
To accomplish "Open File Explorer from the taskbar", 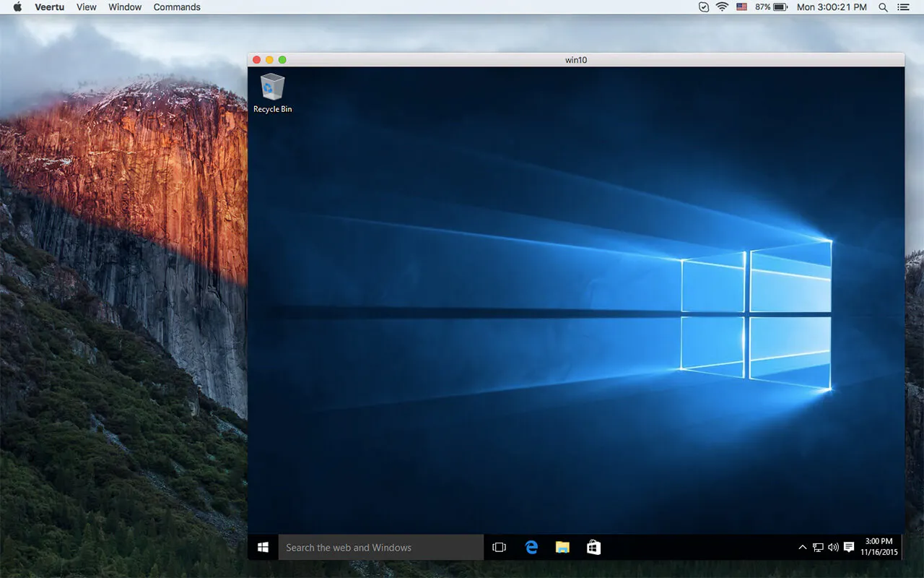I will (x=562, y=548).
